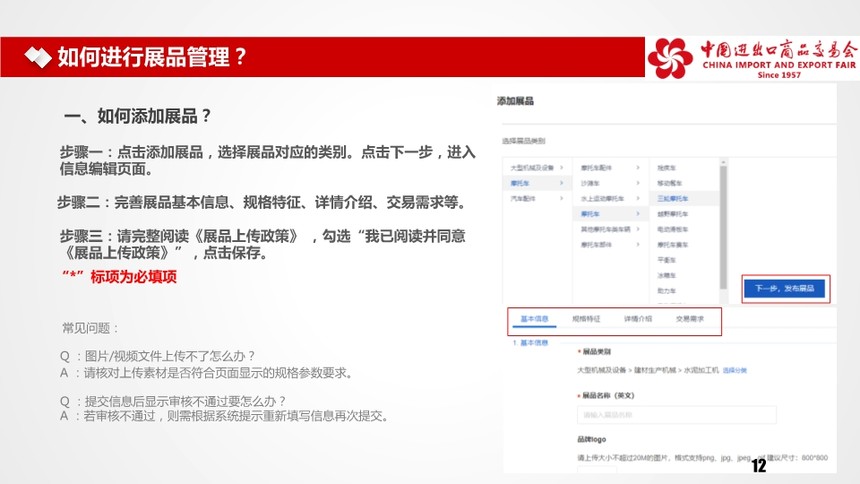This screenshot has height=484, width=860.
Task: Click the 下一步,发布展品 button
Action: click(x=784, y=288)
